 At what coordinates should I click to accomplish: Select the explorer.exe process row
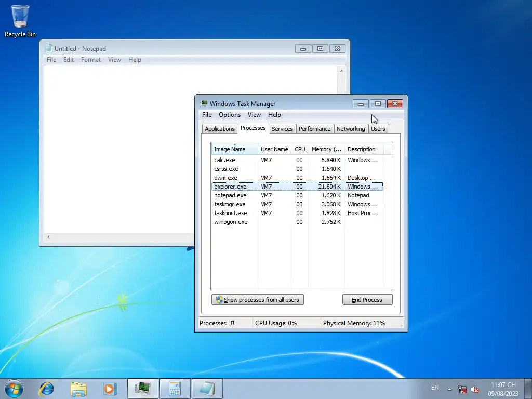pos(297,187)
